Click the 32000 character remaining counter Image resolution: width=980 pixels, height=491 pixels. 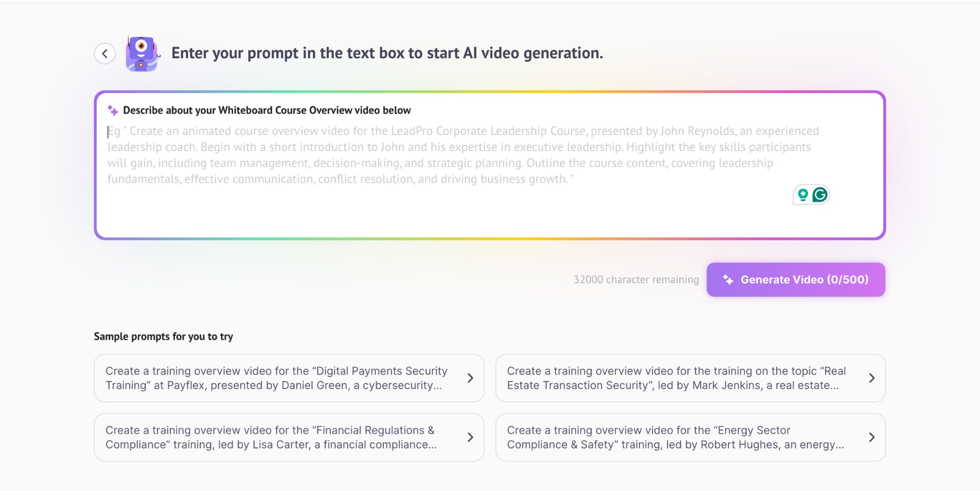click(636, 280)
